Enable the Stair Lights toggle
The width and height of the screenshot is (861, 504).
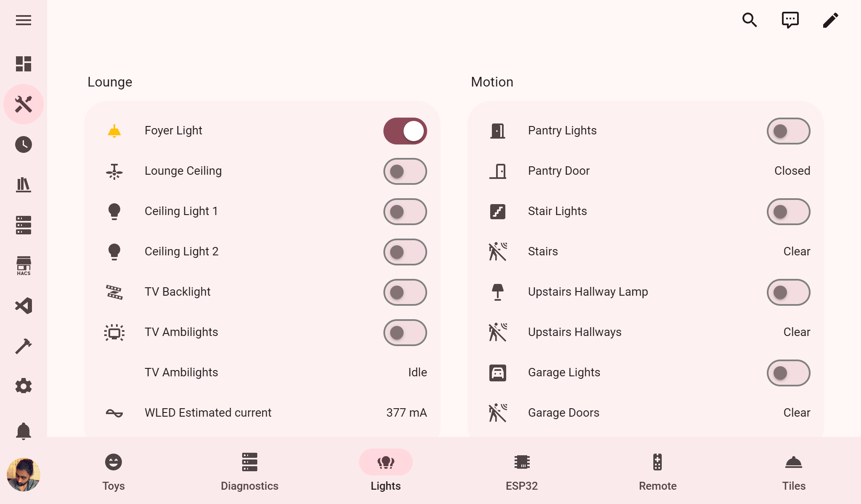788,211
